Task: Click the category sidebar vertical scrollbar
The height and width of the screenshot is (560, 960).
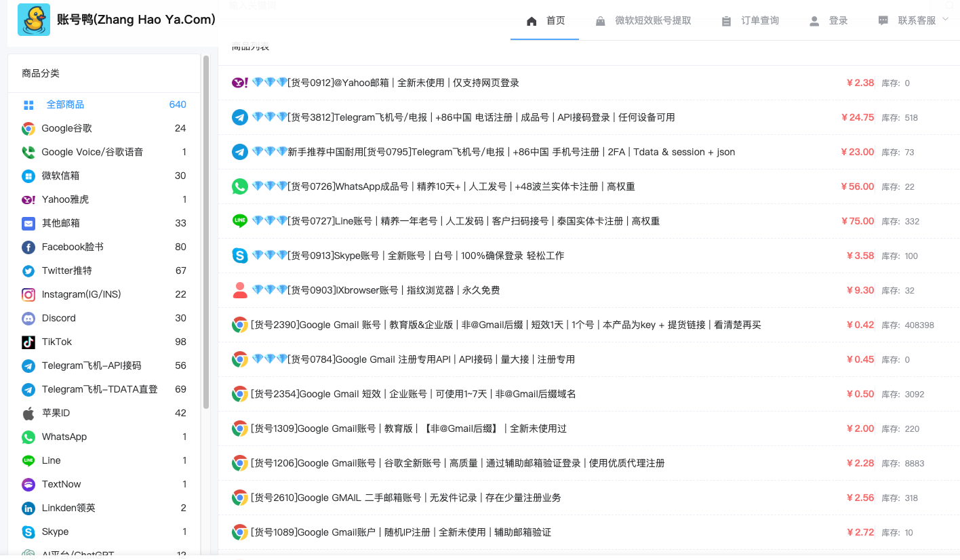Action: coord(206,231)
